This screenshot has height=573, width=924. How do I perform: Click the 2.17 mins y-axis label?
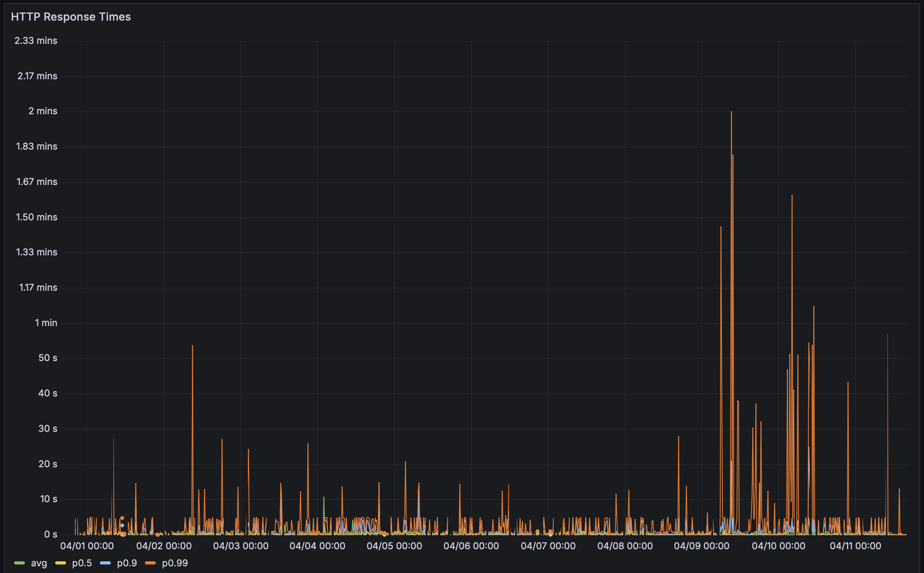click(x=37, y=76)
